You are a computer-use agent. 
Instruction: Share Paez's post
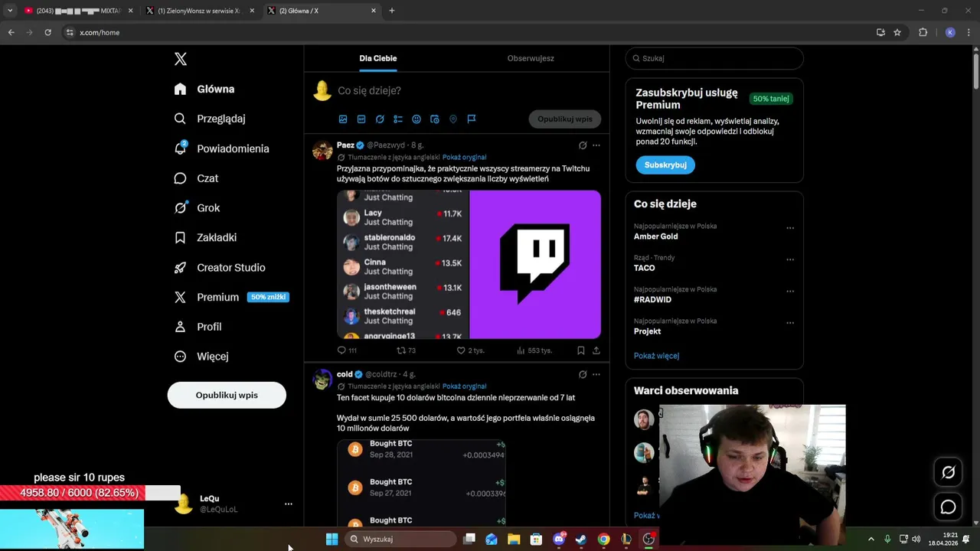click(x=596, y=350)
